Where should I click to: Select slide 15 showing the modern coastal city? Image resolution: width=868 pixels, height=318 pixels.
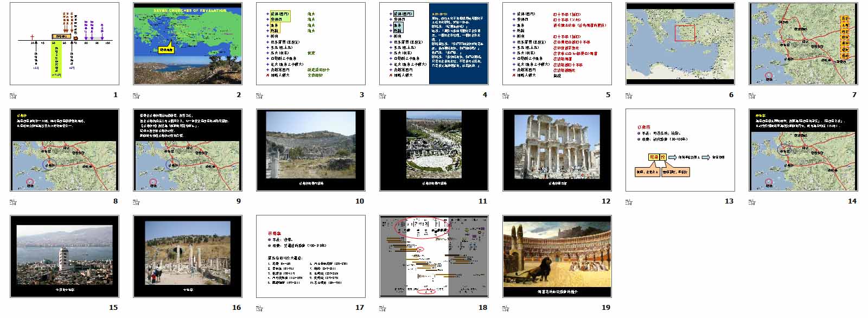pos(65,256)
